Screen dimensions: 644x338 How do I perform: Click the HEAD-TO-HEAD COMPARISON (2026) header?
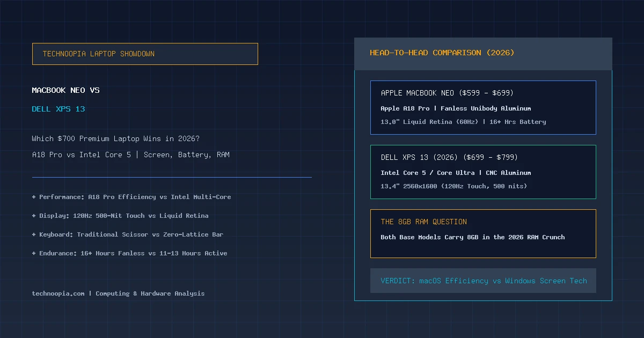442,53
